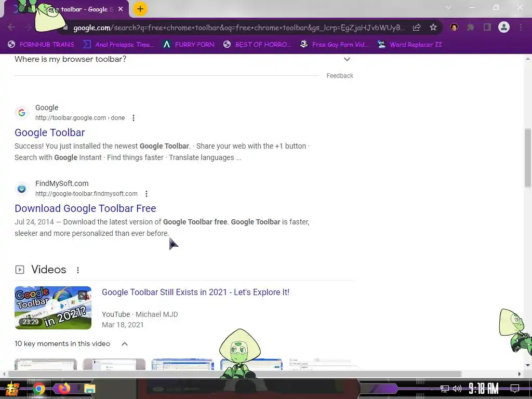Click the third key moment thumbnail

click(182, 364)
